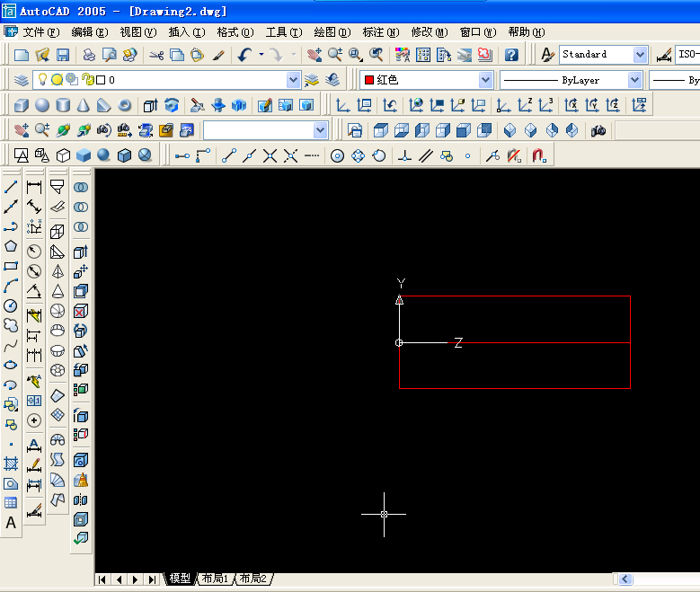
Task: Click the SW Isometric view icon
Action: pyautogui.click(x=509, y=130)
